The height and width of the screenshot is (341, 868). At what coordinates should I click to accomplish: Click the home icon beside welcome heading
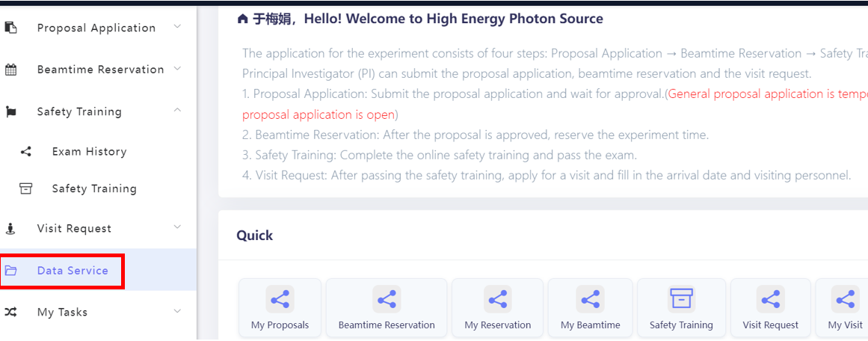tap(242, 19)
